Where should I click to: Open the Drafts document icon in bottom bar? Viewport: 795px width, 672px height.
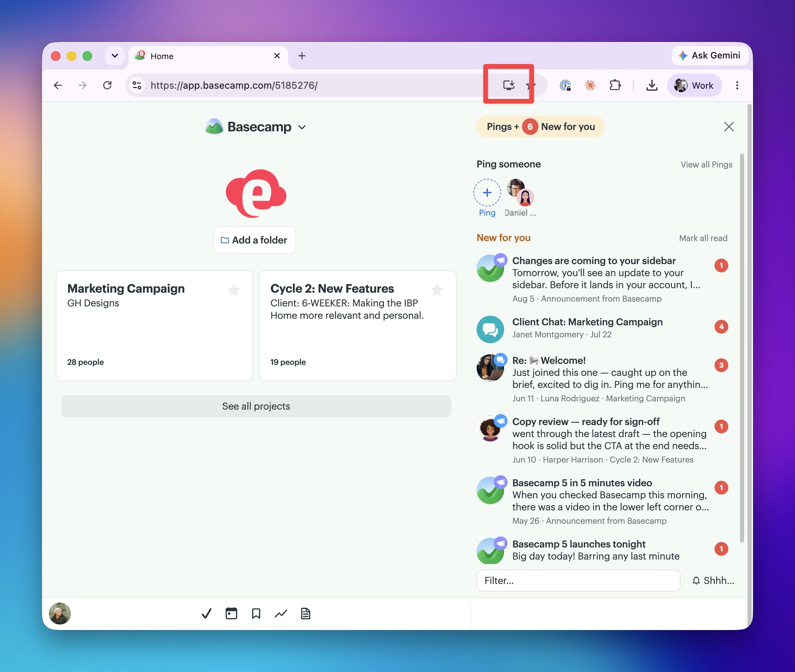(305, 613)
